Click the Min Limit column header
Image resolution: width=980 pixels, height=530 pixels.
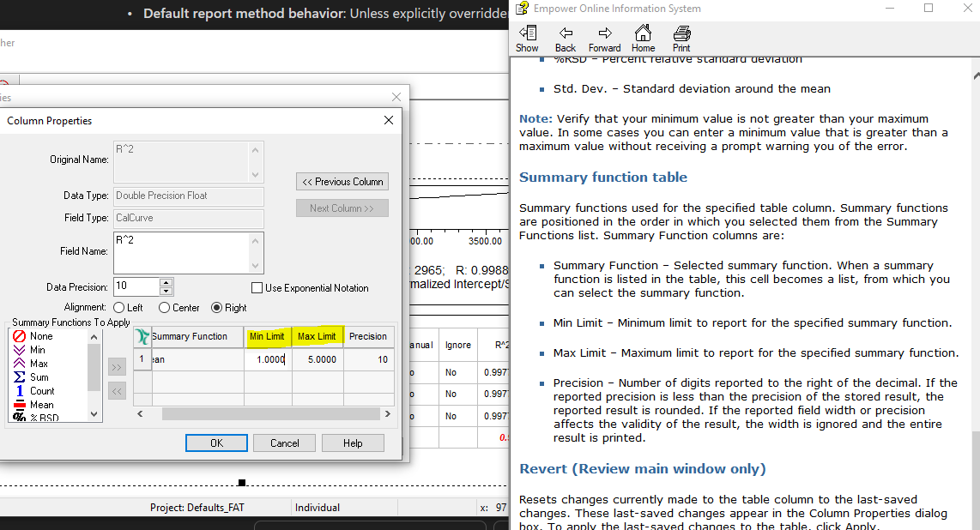tap(267, 336)
